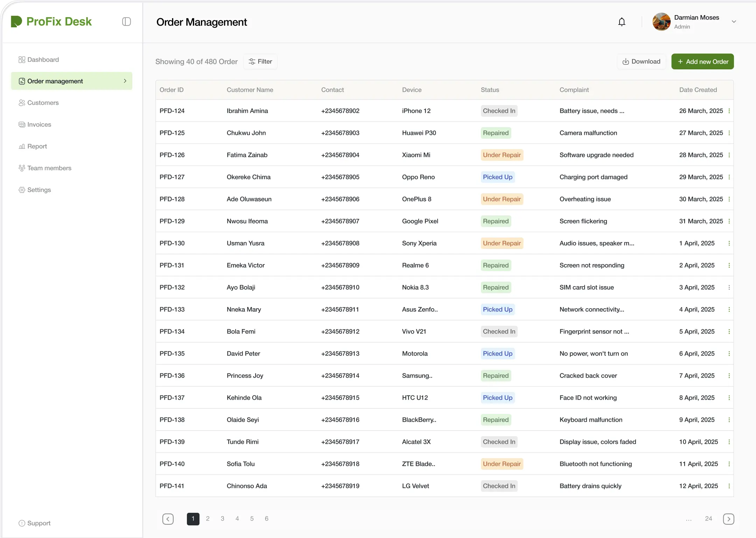
Task: Click Picked Up status for Okereke Chima
Action: (498, 177)
